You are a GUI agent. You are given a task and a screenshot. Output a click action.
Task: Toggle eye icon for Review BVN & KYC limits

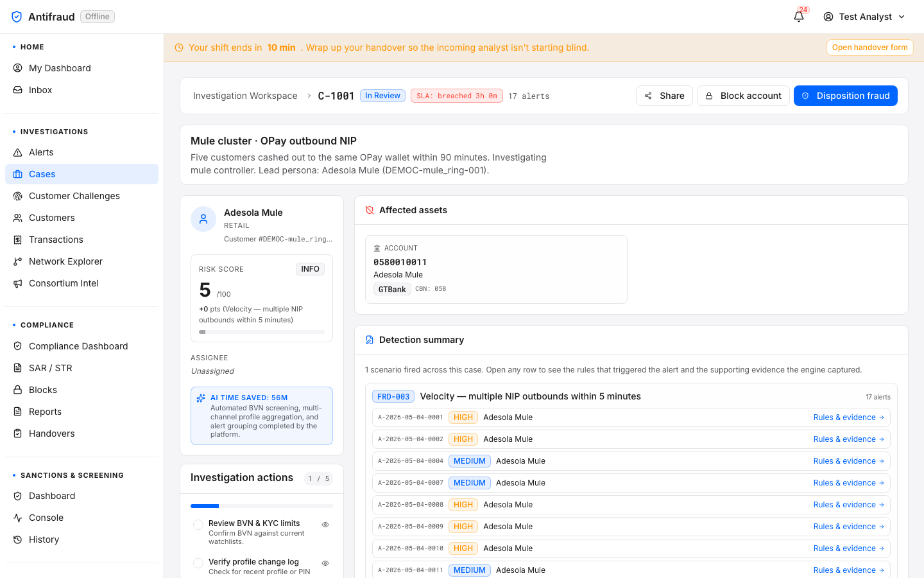tap(325, 525)
